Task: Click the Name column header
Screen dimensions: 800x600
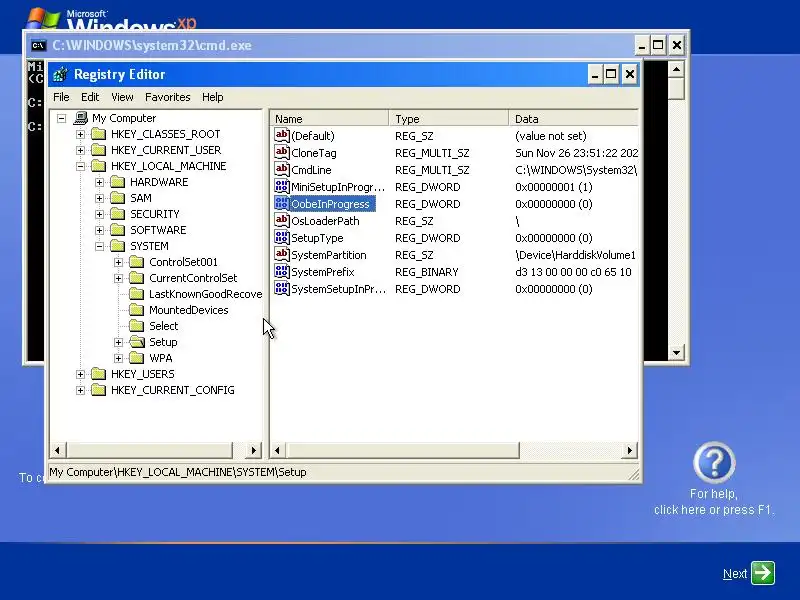Action: pos(329,118)
